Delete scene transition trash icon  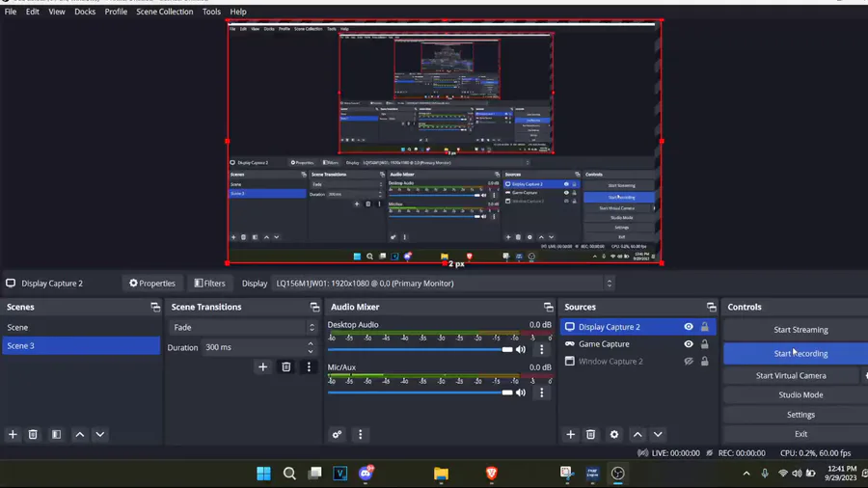tap(286, 366)
